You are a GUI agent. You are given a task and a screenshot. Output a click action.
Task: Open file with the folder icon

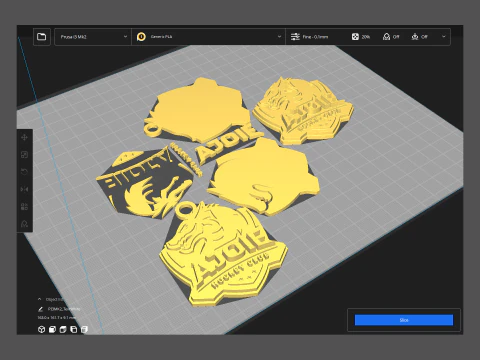42,37
